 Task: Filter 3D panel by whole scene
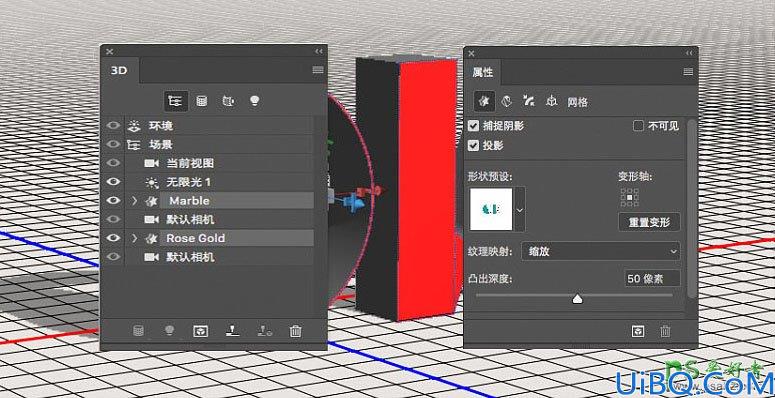click(x=176, y=101)
